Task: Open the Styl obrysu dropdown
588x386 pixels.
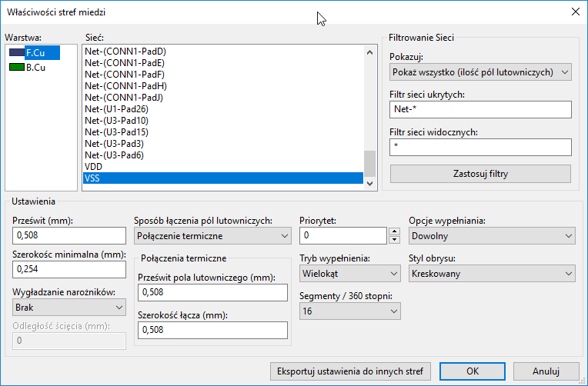Action: pyautogui.click(x=492, y=273)
